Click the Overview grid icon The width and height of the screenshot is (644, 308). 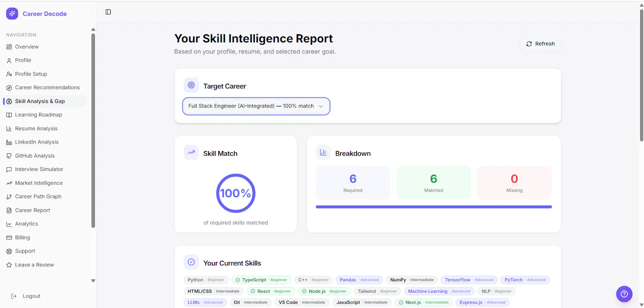tap(9, 47)
